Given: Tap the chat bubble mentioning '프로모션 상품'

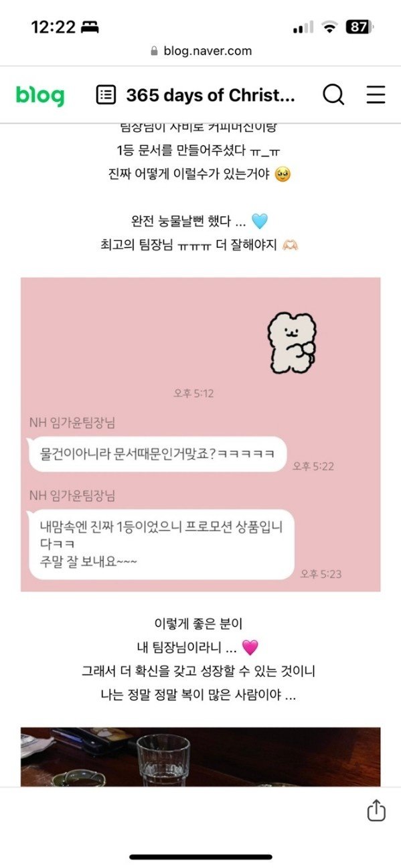Looking at the screenshot, I should 161,544.
